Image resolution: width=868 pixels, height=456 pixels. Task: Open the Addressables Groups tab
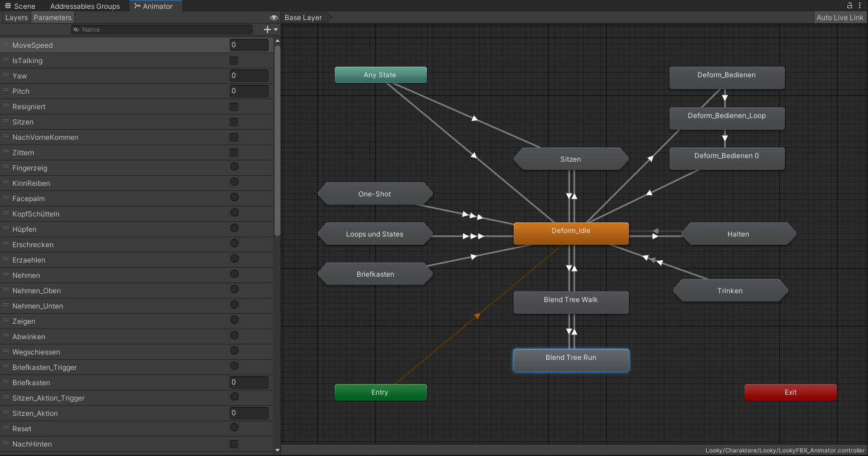coord(84,6)
